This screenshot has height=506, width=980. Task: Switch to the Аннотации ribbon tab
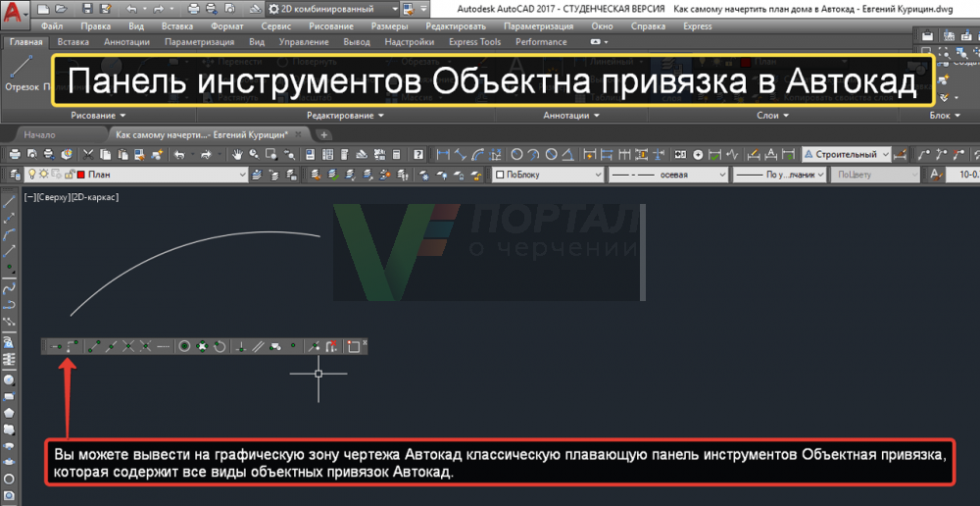(x=125, y=42)
